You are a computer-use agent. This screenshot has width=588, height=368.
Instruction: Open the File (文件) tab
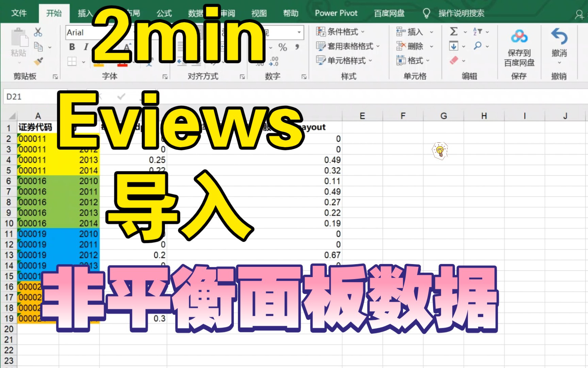click(19, 13)
